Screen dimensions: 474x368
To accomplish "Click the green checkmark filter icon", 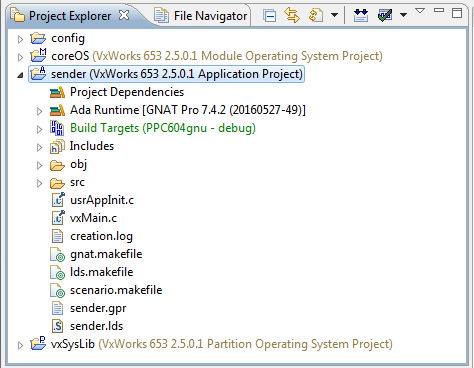I will click(385, 15).
